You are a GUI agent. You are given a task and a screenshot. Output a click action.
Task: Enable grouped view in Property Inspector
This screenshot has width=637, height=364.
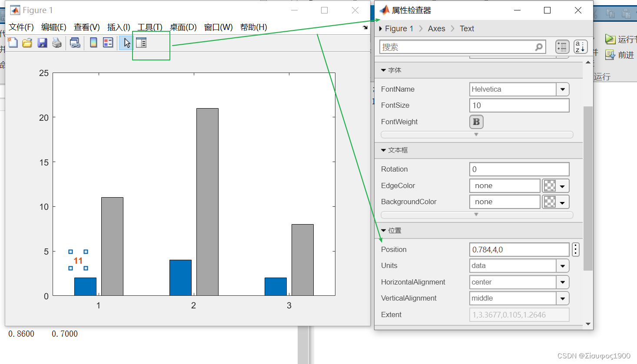click(562, 47)
